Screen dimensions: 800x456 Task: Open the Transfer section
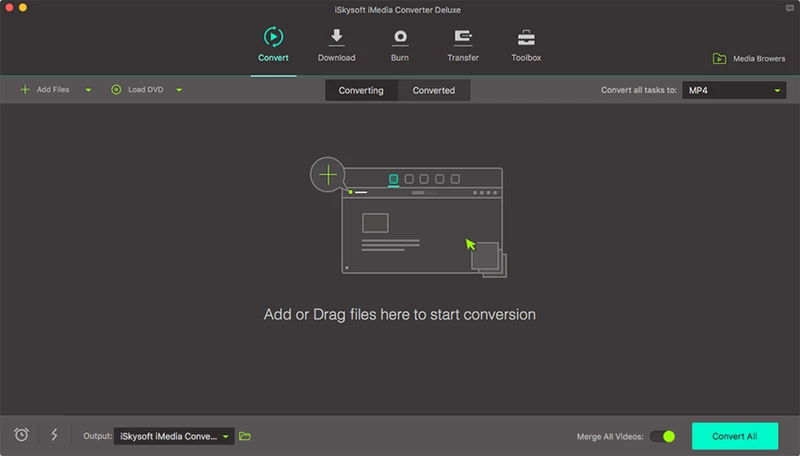463,45
